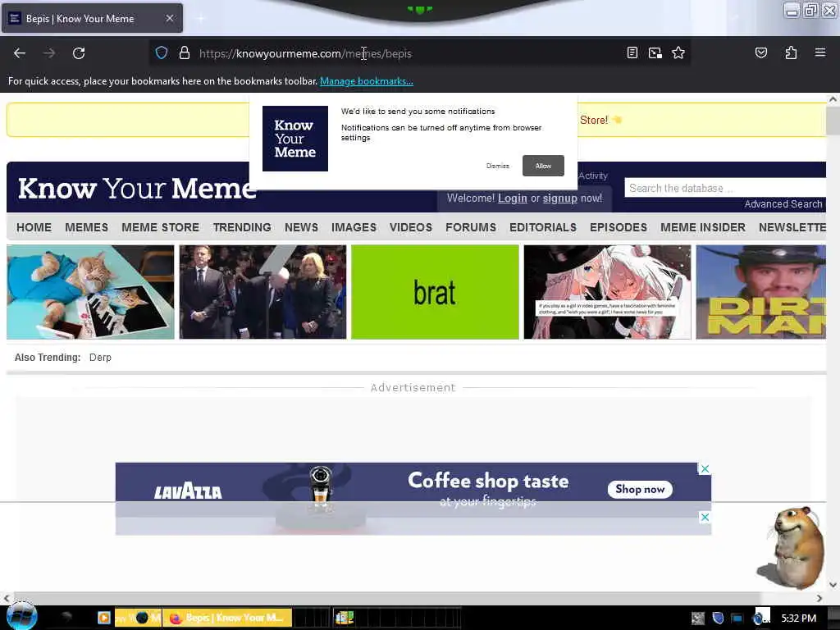The height and width of the screenshot is (630, 840).
Task: Open the EPISODES menu item
Action: click(619, 227)
